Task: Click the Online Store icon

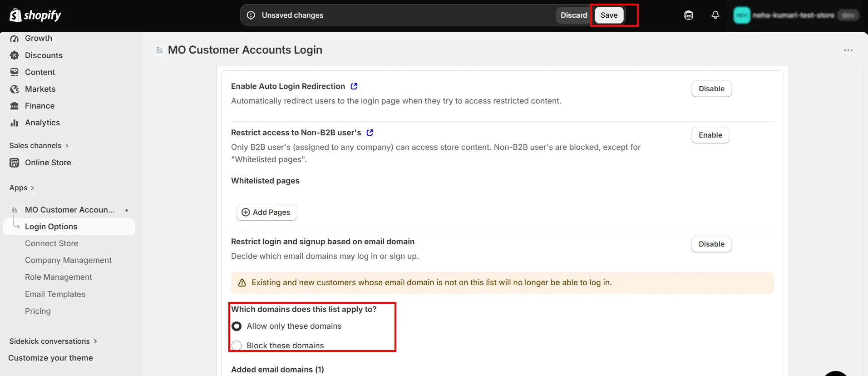Action: [15, 163]
